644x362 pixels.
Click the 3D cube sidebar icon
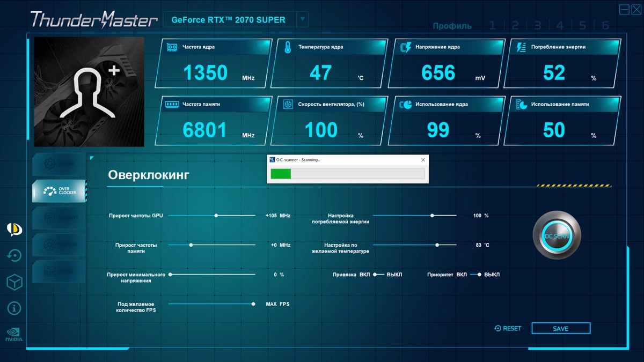click(14, 282)
